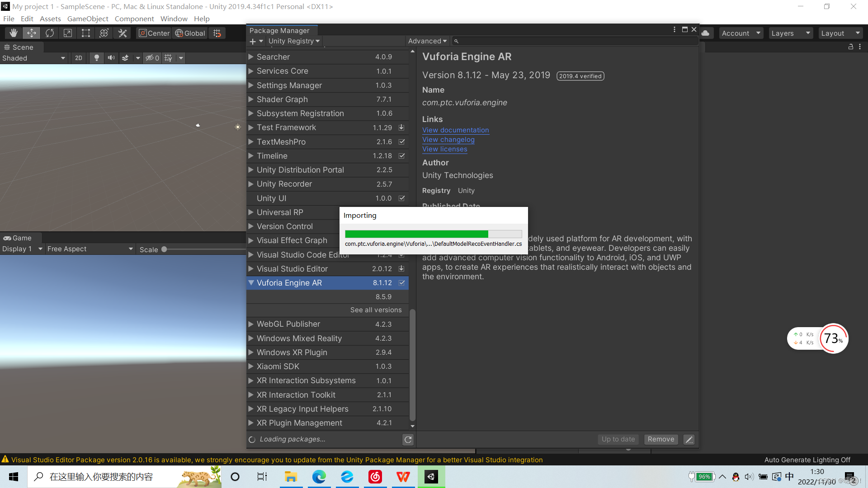Viewport: 868px width, 488px height.
Task: Toggle grid snapping icon
Action: tap(217, 33)
